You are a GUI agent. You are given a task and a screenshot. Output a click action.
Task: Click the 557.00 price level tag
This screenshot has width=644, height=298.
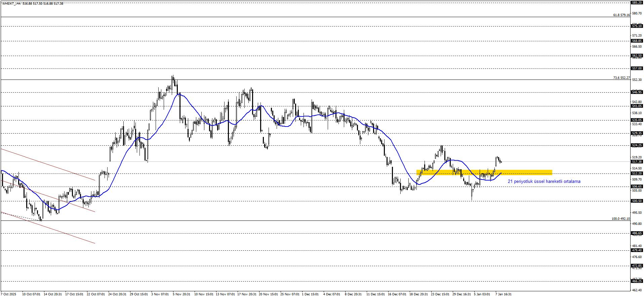(x=637, y=68)
